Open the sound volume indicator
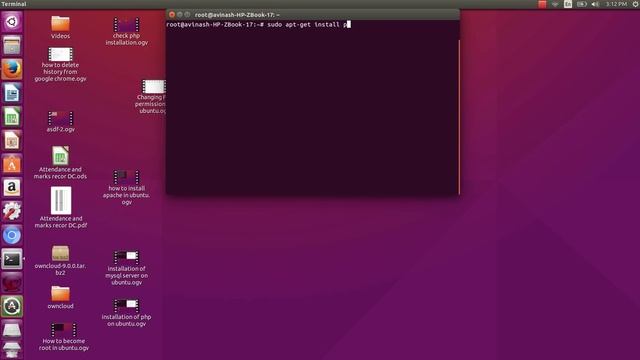640x360 pixels. pos(595,4)
